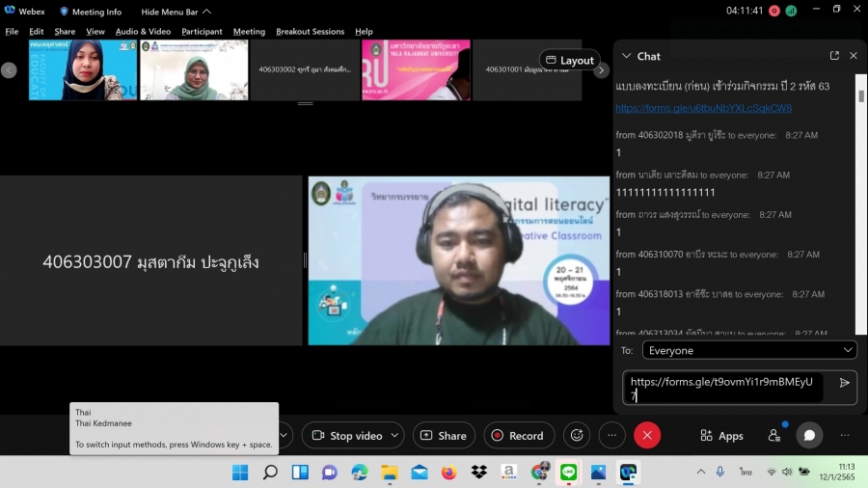Pop out the Chat panel
Viewport: 868px width, 488px height.
click(834, 56)
